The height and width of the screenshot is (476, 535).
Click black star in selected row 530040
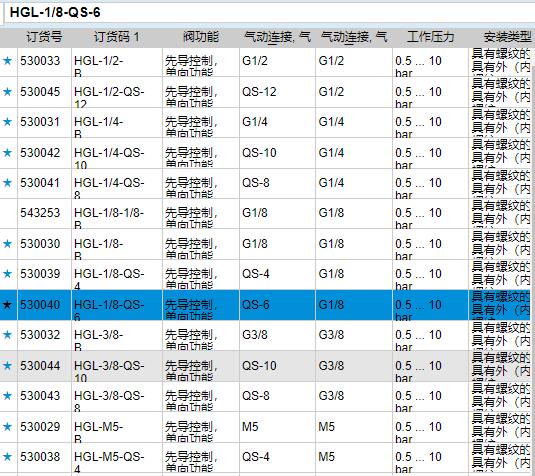8,305
